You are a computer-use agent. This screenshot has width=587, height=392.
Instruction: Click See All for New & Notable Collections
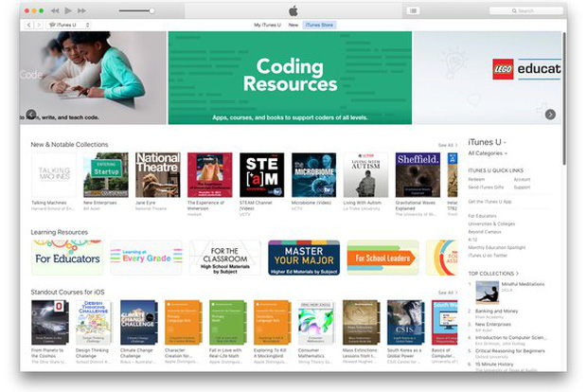446,145
